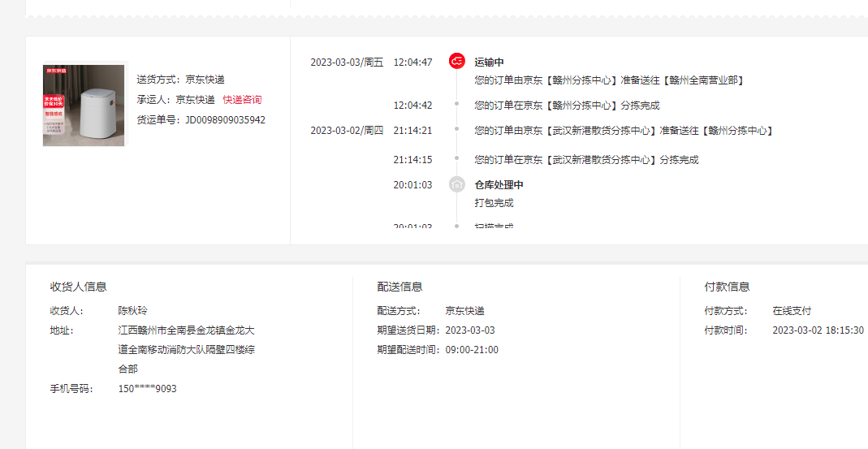Select the entry heading to 赣州全南营业部
The image size is (868, 449).
point(610,80)
